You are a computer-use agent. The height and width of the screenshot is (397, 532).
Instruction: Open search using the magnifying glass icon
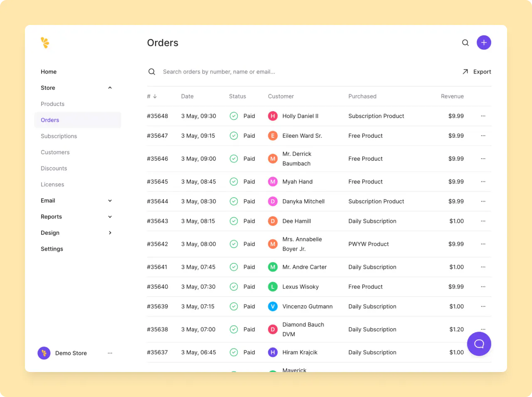click(x=465, y=42)
